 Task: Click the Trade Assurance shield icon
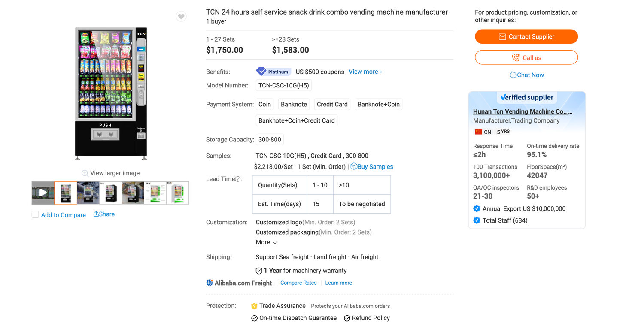tap(254, 306)
